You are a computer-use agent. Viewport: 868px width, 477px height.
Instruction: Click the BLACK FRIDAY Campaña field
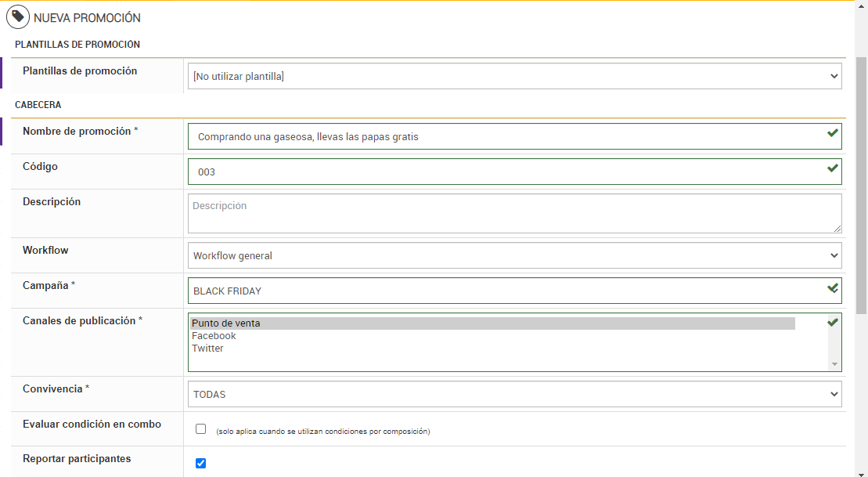(501, 291)
